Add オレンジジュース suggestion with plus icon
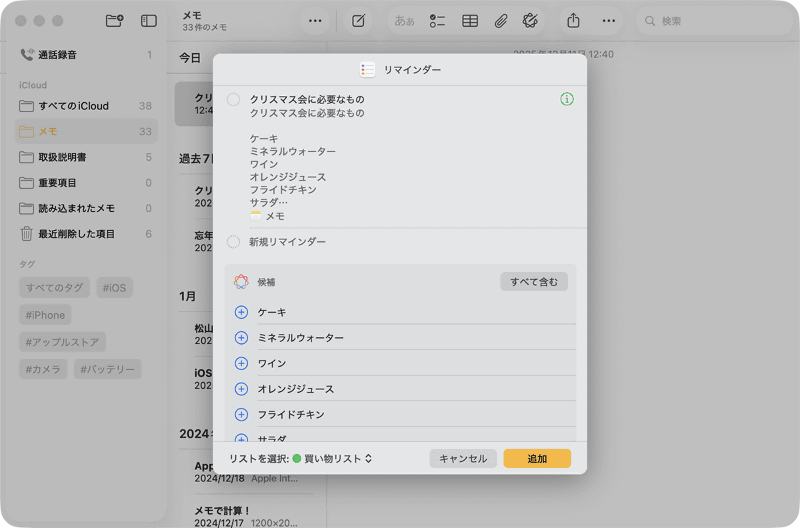Viewport: 800px width, 528px height. [241, 389]
